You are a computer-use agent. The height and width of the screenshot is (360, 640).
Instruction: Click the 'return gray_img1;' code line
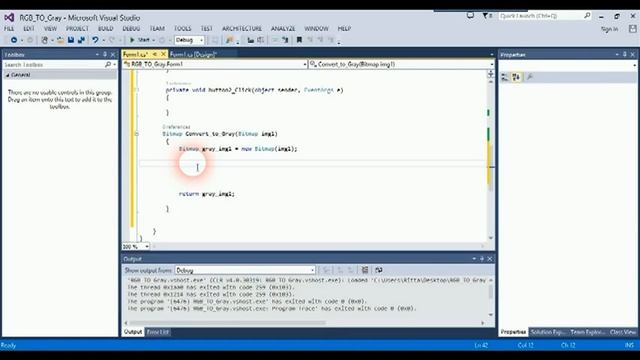coord(207,194)
